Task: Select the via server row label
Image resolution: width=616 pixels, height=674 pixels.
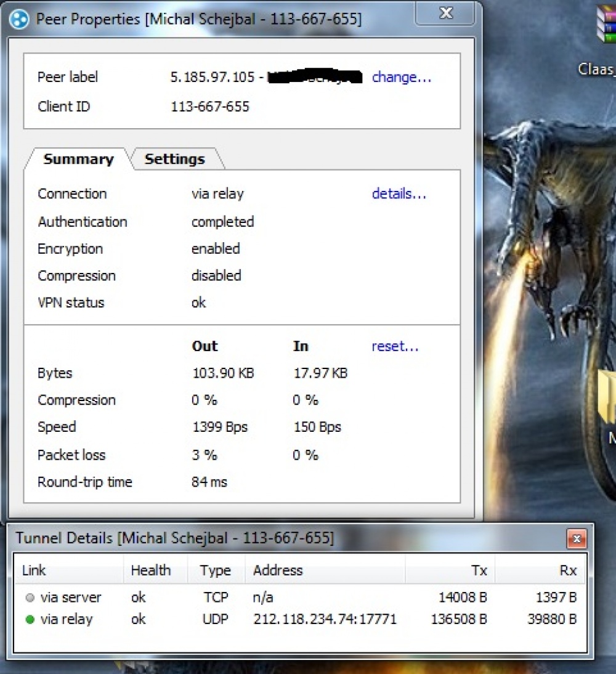Action: [x=70, y=598]
